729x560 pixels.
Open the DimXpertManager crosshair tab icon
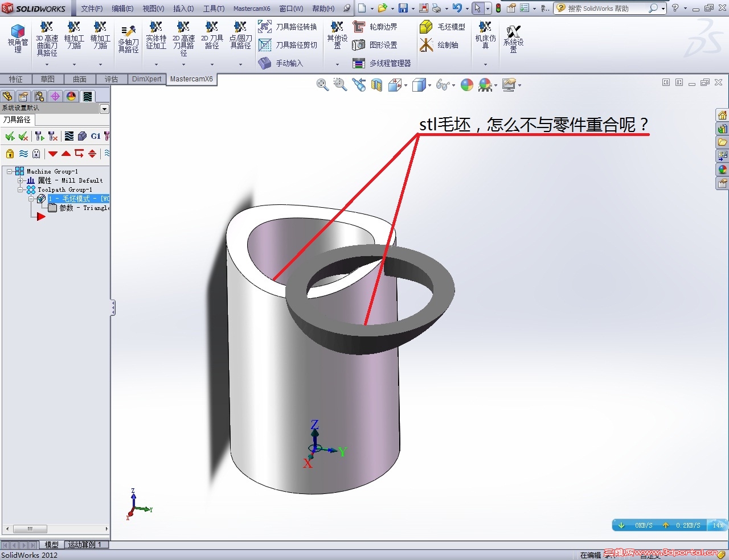pyautogui.click(x=55, y=96)
